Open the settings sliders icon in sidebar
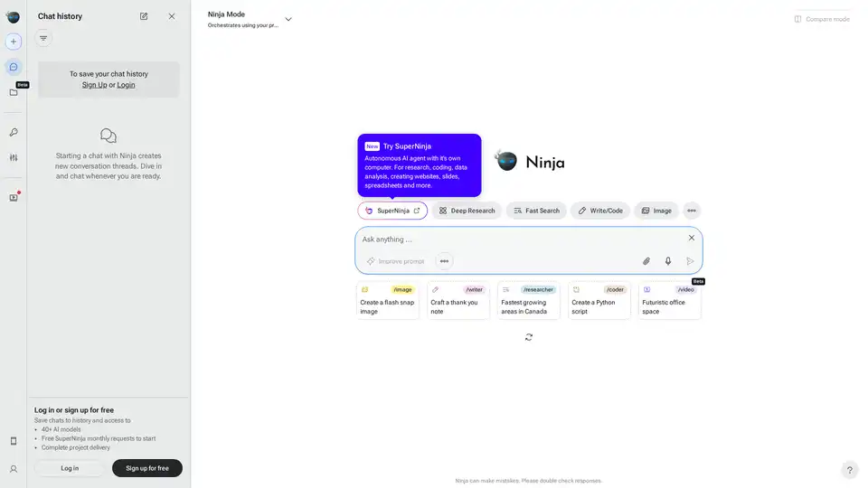The image size is (868, 488). click(14, 157)
